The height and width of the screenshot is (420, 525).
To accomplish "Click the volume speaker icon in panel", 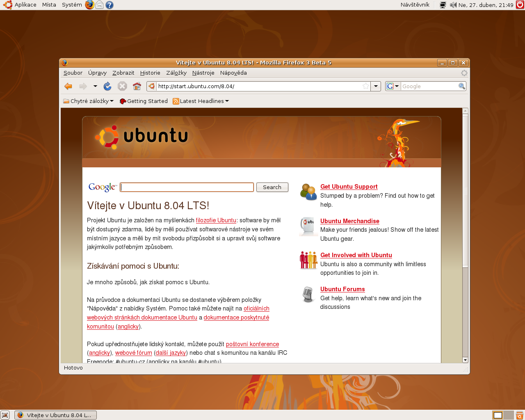I will (x=453, y=5).
